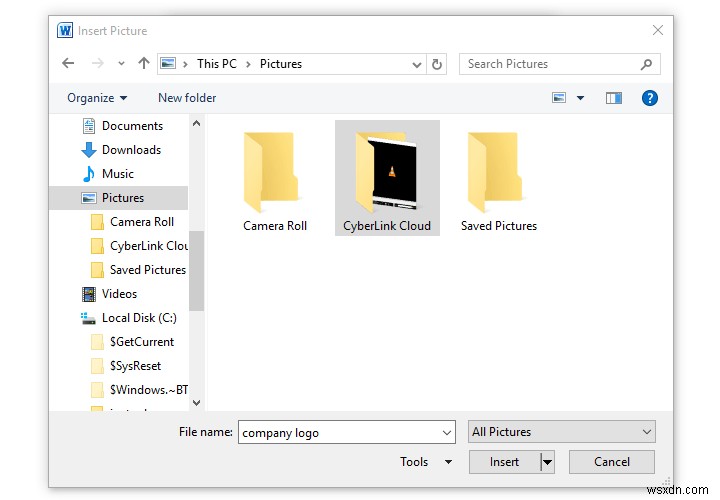This screenshot has height=500, width=720.
Task: Click the Music note icon
Action: tap(89, 174)
